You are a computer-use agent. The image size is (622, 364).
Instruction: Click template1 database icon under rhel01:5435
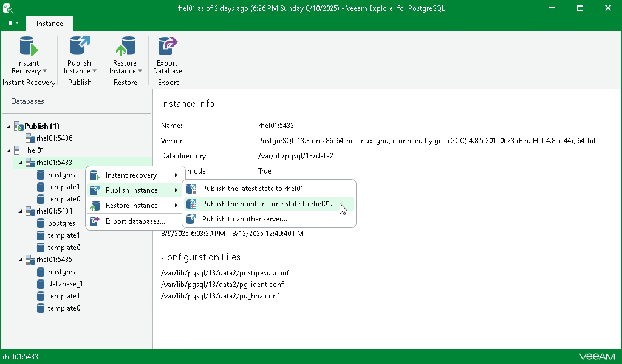pos(41,296)
